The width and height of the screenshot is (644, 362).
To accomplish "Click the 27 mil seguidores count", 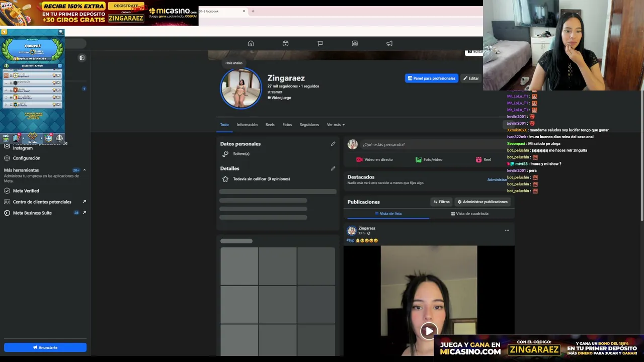I will (x=282, y=86).
